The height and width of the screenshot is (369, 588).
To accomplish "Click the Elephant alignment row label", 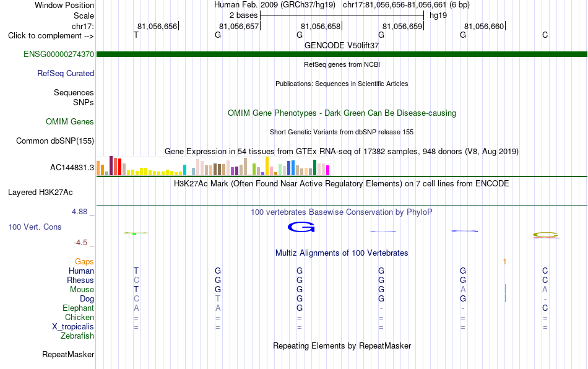I will (x=78, y=308).
